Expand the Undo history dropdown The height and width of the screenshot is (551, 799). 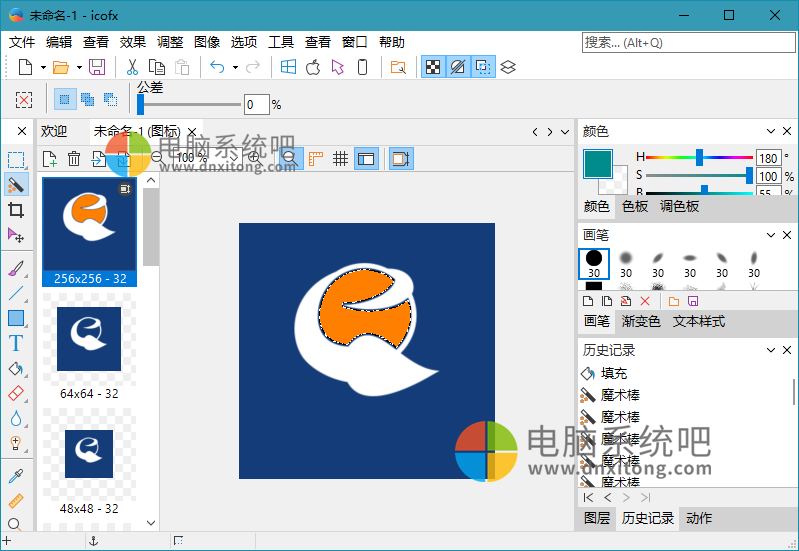coord(235,67)
